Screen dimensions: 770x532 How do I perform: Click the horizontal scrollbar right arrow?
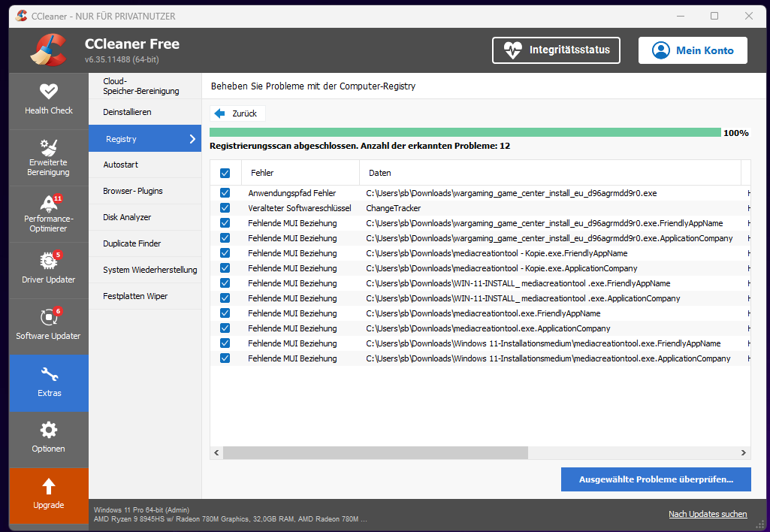pos(743,453)
